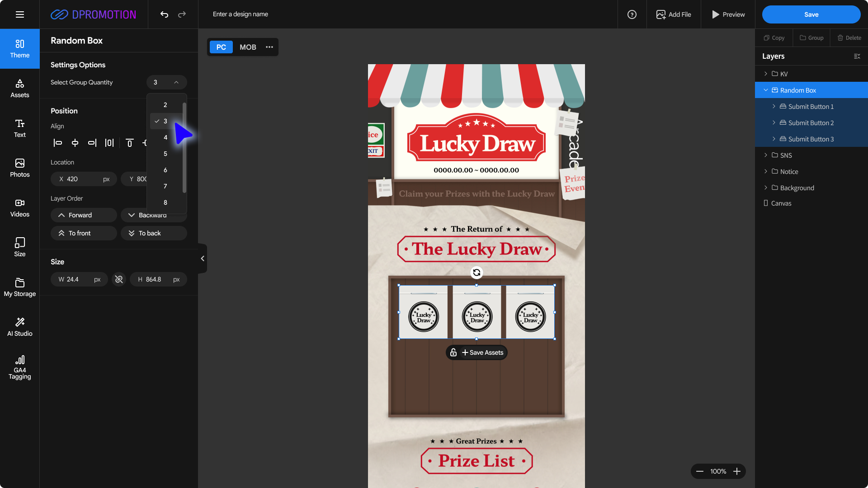Click the rotate handle above the selection
The width and height of the screenshot is (868, 488).
coord(476,272)
